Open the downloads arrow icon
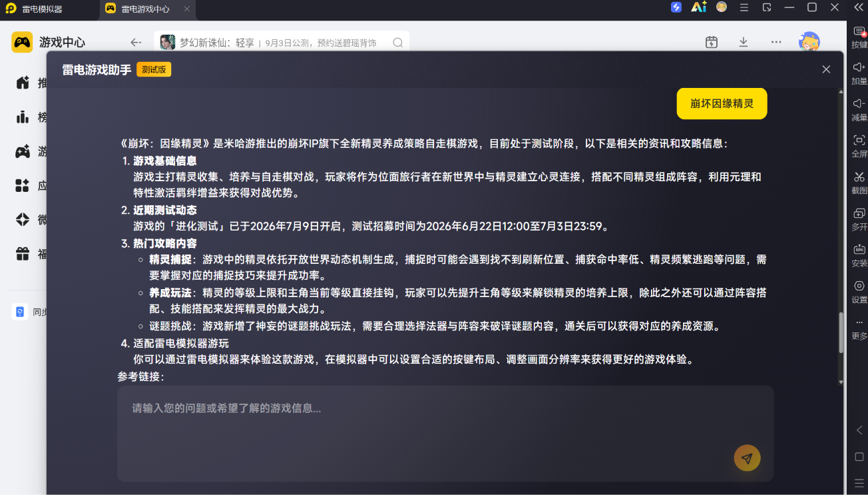The height and width of the screenshot is (495, 868). tap(744, 42)
